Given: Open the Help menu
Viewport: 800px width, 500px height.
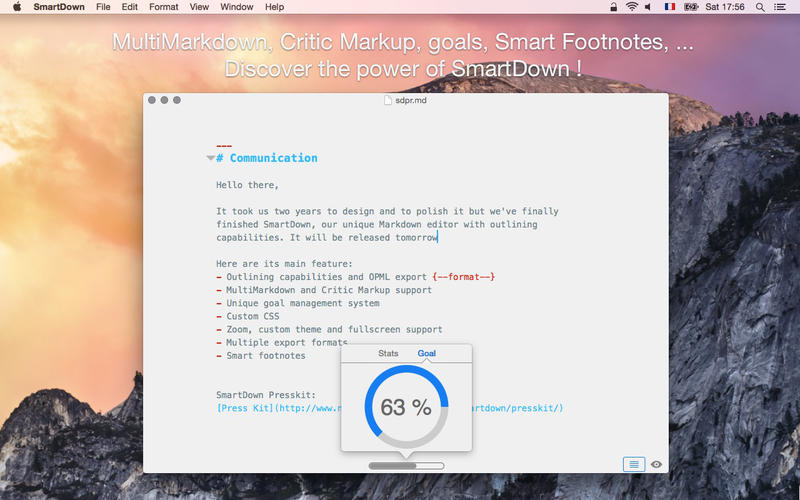Looking at the screenshot, I should [274, 7].
